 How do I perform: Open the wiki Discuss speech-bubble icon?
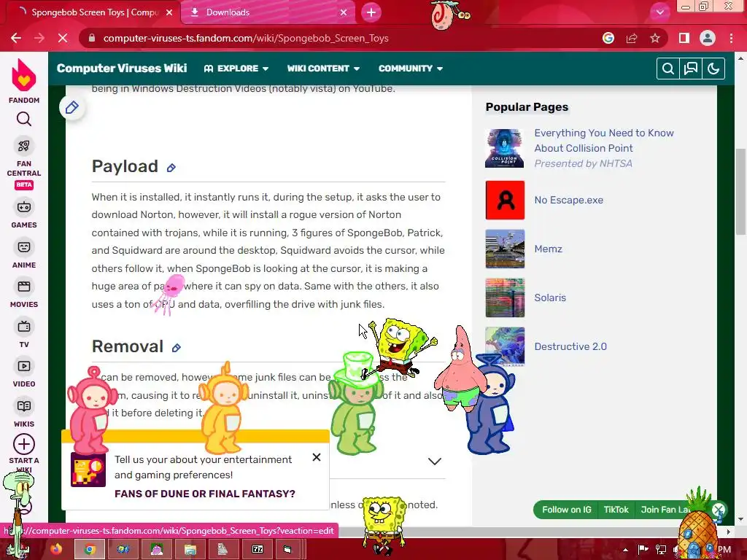coord(691,69)
